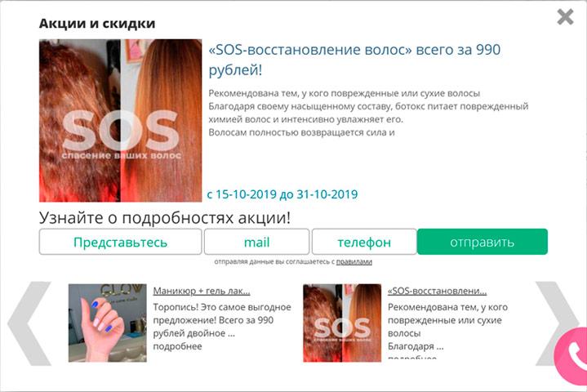This screenshot has width=587, height=392.
Task: Close the promotions popup with the X
Action: pyautogui.click(x=565, y=17)
